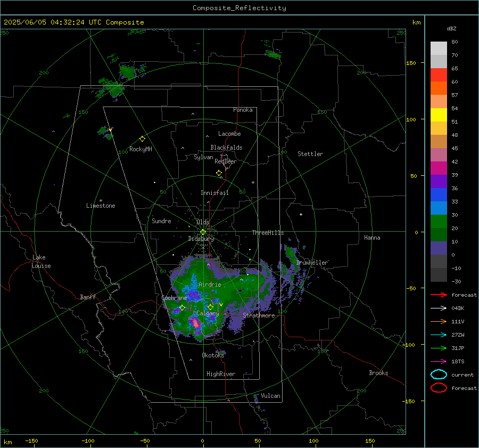Viewport: 479px width, 448px height.
Task: Choose the green 31JP arrow legend icon
Action: pyautogui.click(x=439, y=348)
